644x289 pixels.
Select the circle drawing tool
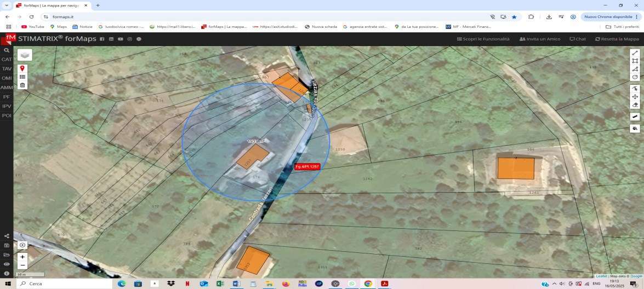pyautogui.click(x=635, y=77)
